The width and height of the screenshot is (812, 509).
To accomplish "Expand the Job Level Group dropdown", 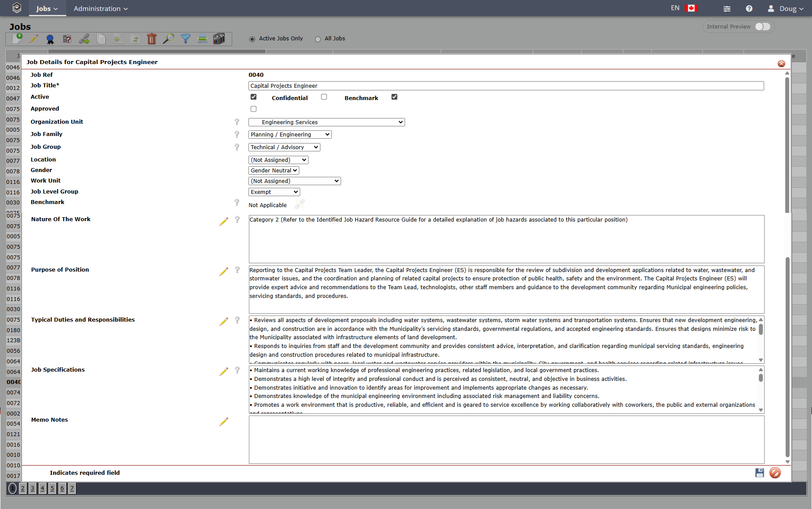I will [x=274, y=192].
